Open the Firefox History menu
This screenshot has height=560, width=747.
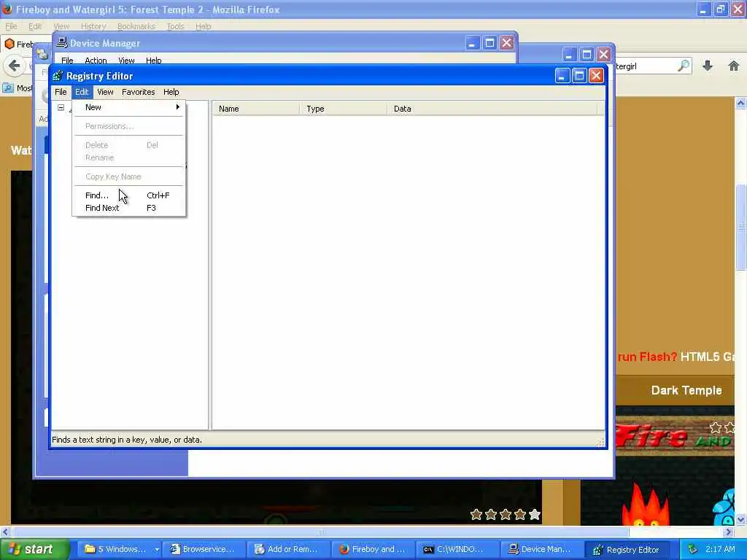click(93, 26)
